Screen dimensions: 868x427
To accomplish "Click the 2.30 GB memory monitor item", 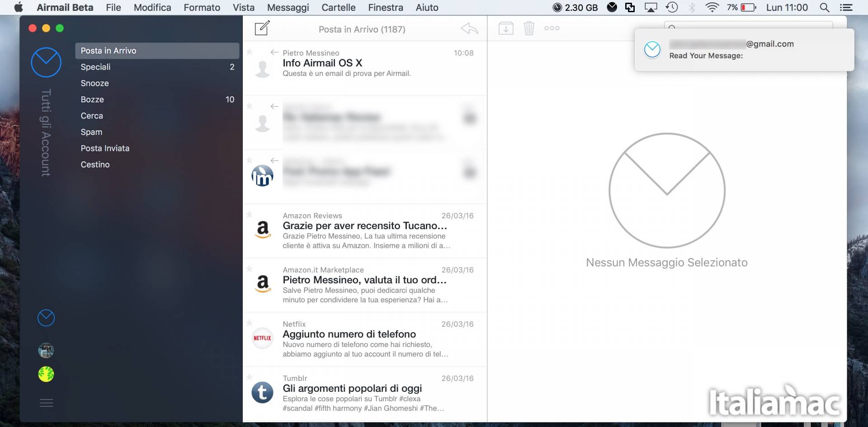I will (575, 7).
